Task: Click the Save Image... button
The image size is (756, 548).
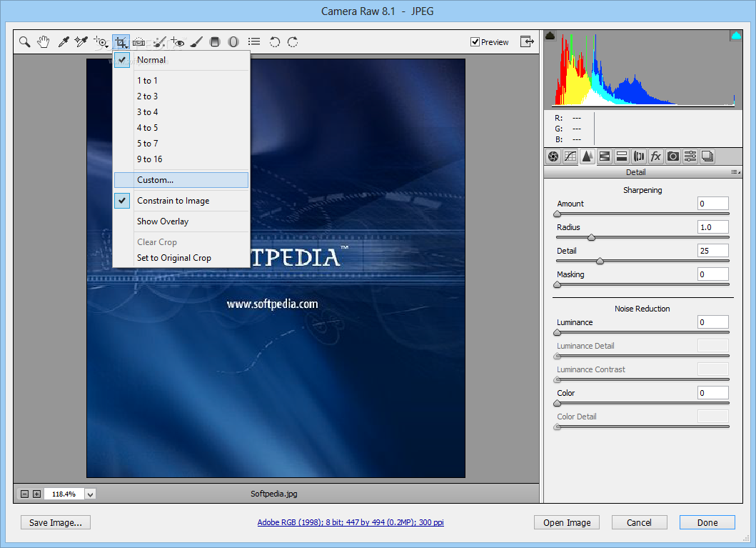Action: click(56, 522)
